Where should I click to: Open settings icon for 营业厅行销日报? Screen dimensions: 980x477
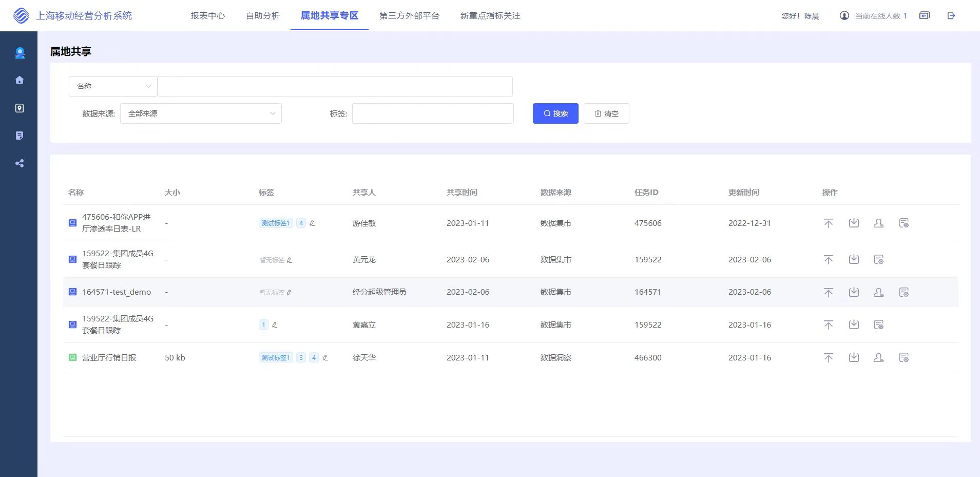904,357
